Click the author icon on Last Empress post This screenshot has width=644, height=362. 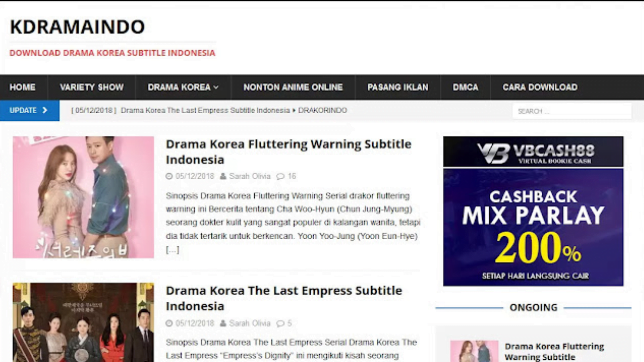(x=223, y=323)
